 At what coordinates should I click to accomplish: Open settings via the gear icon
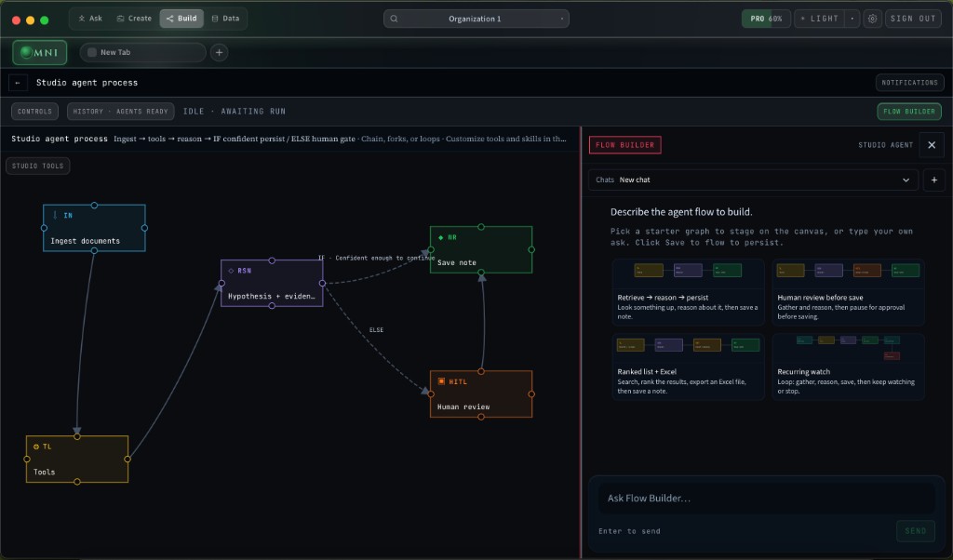coord(872,19)
